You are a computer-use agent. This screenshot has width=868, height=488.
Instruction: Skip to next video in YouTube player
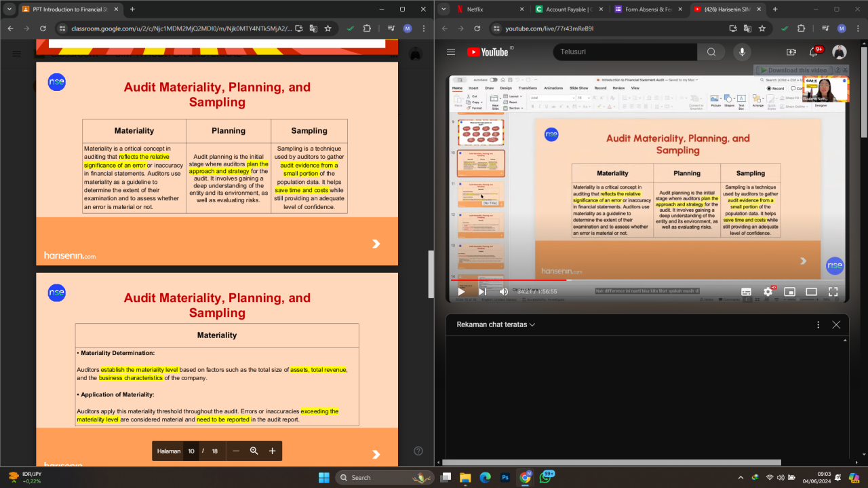(x=482, y=292)
